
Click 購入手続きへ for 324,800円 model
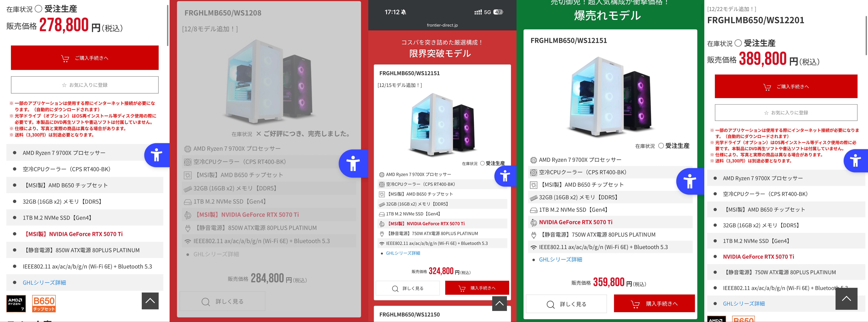477,288
